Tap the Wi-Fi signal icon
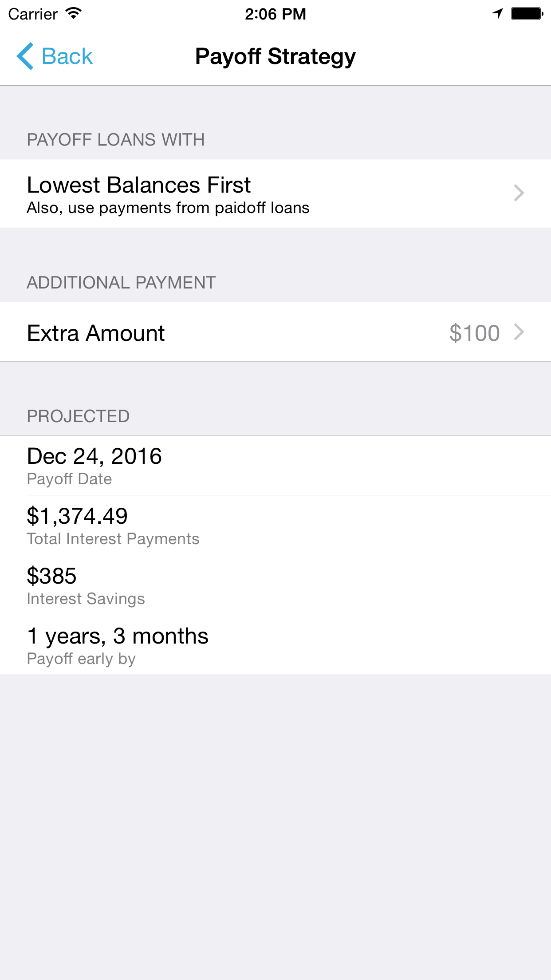Viewport: 551px width, 980px height. pos(74,14)
